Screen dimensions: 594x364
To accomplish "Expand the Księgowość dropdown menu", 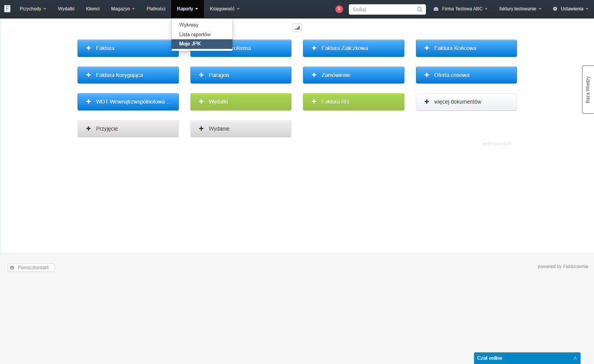I will (225, 9).
